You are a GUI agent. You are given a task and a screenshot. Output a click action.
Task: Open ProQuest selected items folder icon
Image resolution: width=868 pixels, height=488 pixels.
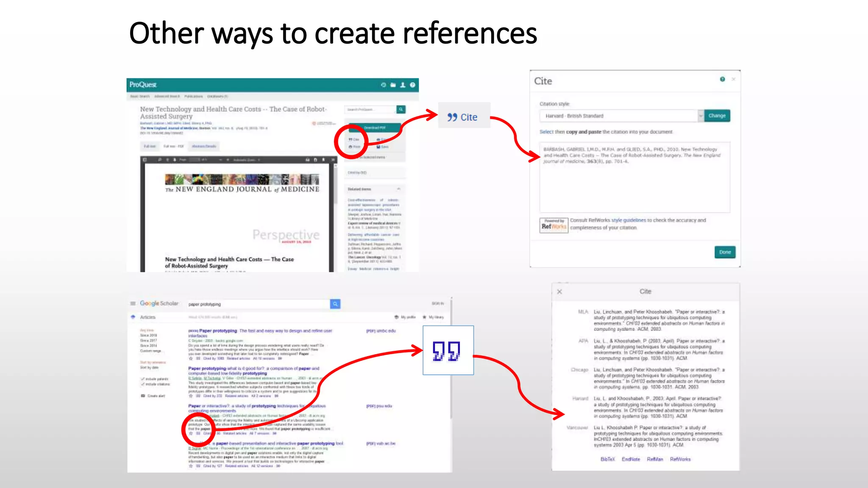tap(393, 85)
